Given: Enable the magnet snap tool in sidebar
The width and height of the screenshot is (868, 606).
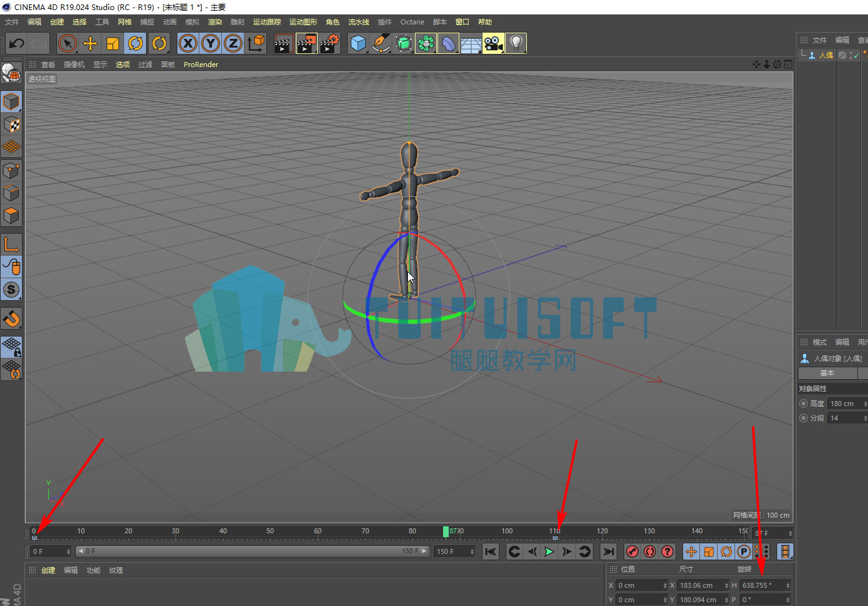Looking at the screenshot, I should (x=12, y=319).
